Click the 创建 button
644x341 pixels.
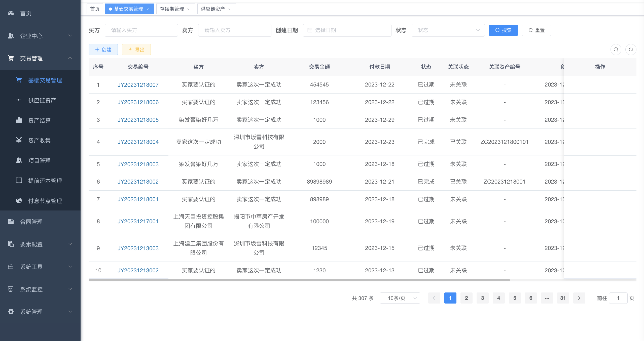(103, 50)
